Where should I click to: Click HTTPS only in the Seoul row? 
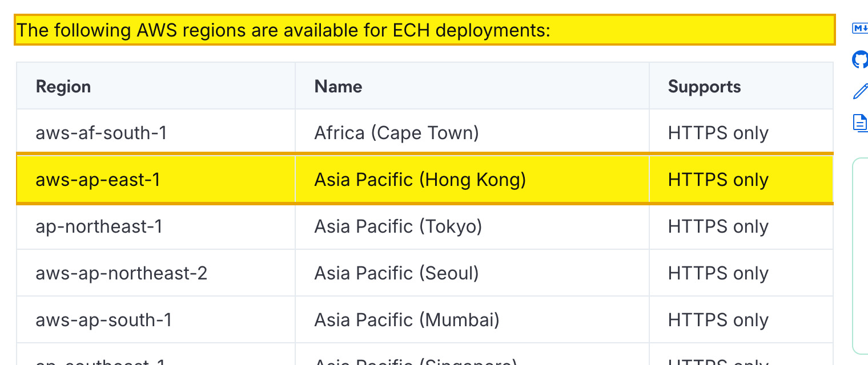tap(741, 273)
